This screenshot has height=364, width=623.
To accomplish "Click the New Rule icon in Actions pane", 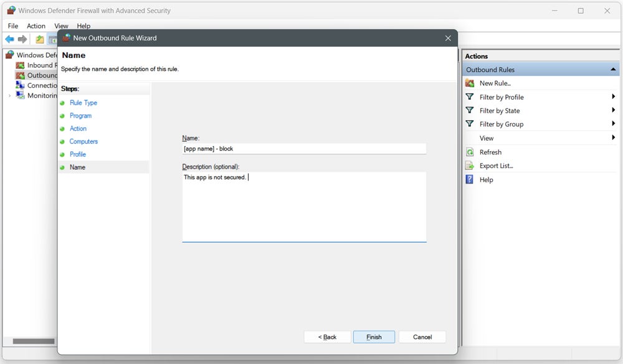I will click(x=469, y=83).
